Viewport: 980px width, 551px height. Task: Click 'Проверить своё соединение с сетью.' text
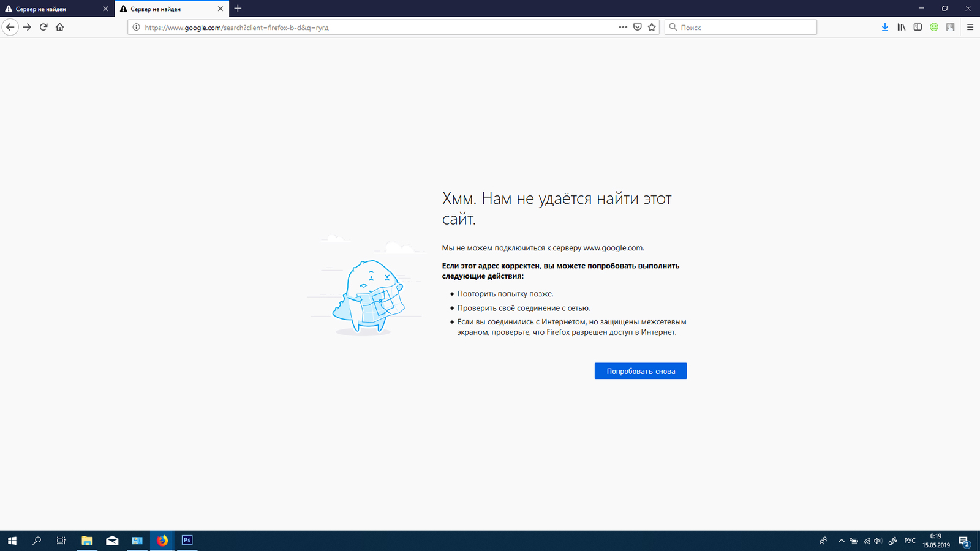(524, 308)
